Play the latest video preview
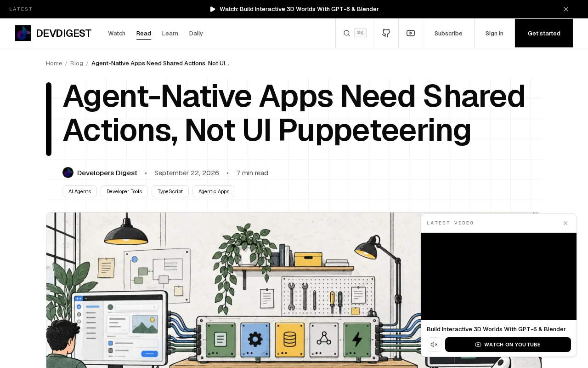Screen dimensions: 588x368 click(x=499, y=276)
